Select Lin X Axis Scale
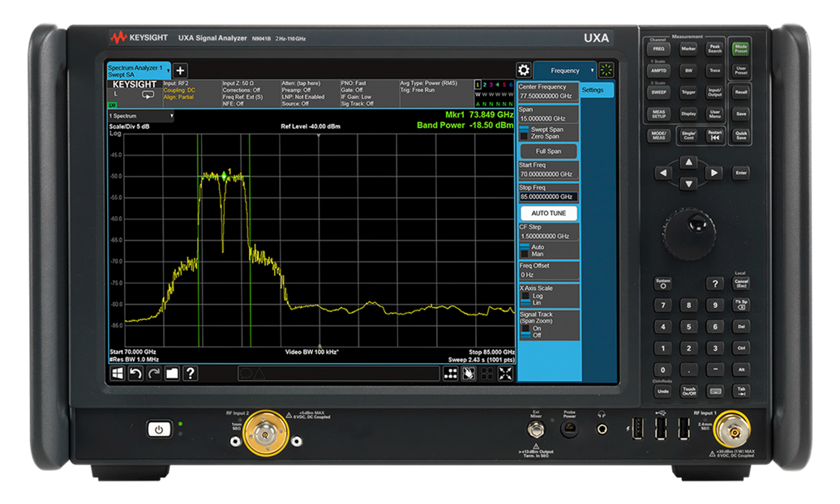The width and height of the screenshot is (840, 504). 532,302
